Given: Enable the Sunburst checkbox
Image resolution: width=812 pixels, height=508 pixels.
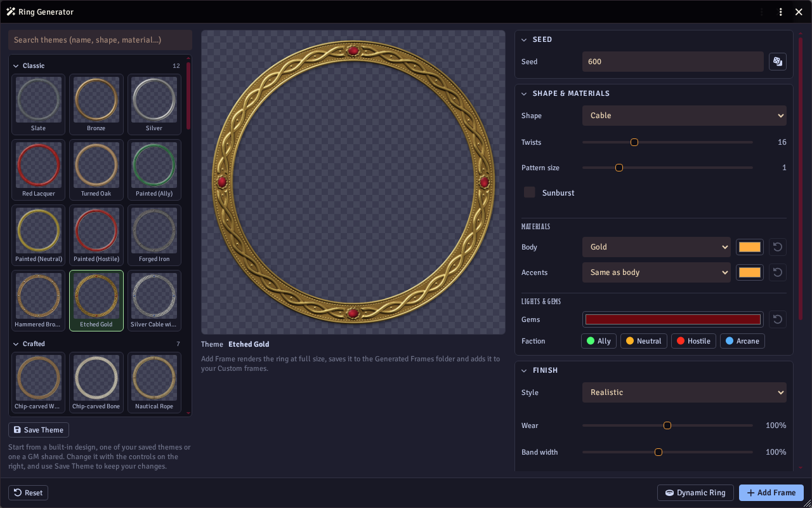Looking at the screenshot, I should point(529,192).
